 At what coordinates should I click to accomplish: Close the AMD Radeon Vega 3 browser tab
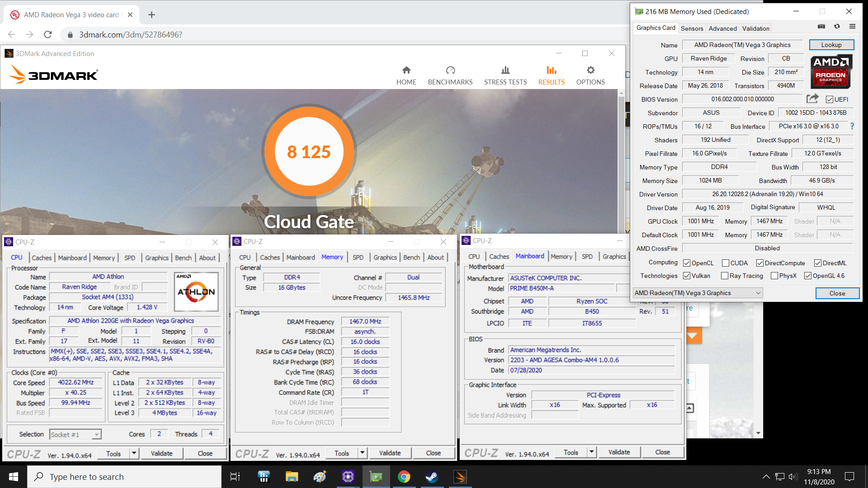(130, 15)
